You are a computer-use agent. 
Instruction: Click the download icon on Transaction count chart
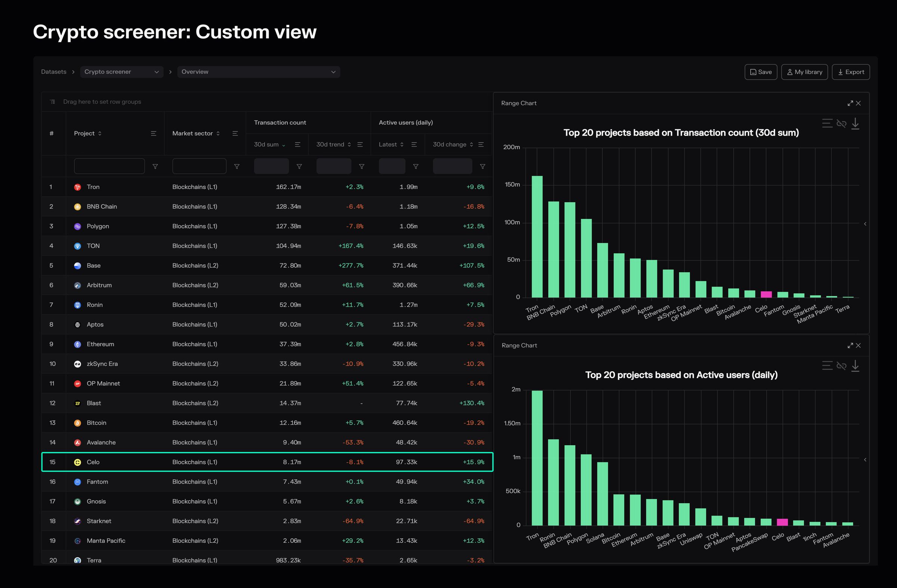pyautogui.click(x=855, y=123)
